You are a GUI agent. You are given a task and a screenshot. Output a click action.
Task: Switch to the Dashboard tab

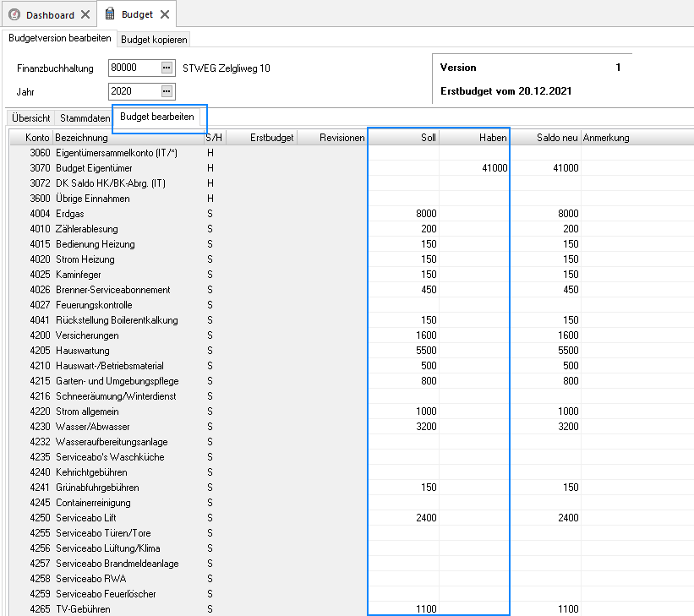[50, 15]
